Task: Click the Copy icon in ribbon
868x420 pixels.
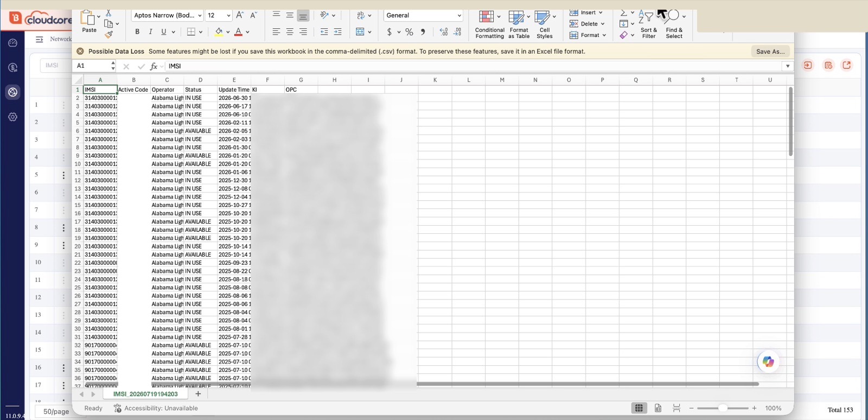Action: click(108, 24)
